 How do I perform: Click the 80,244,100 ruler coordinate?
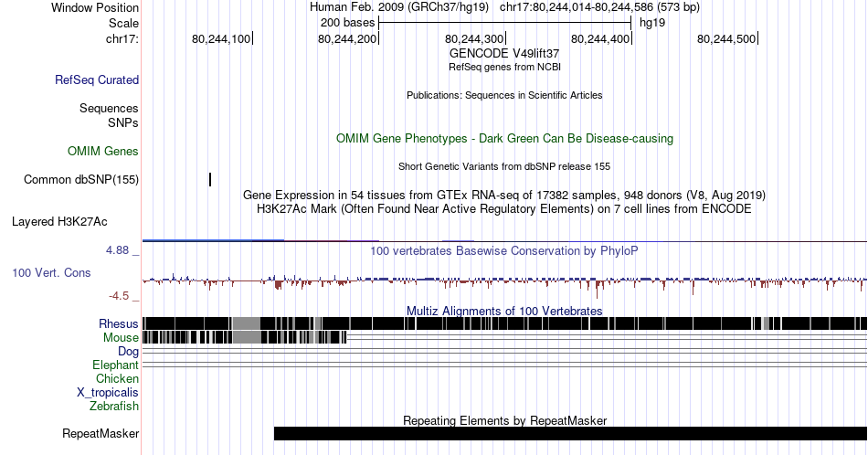221,38
